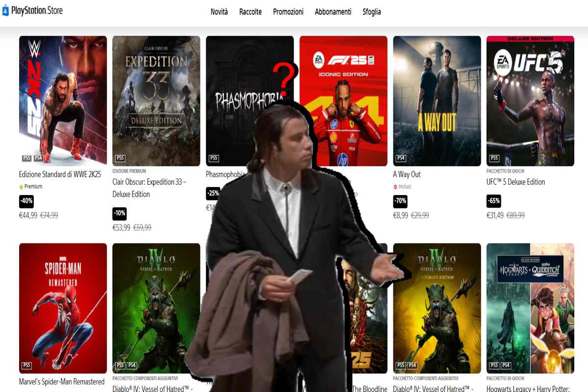588x392 pixels.
Task: Click the -40% discount badge on WWE 2K25
Action: click(x=26, y=201)
